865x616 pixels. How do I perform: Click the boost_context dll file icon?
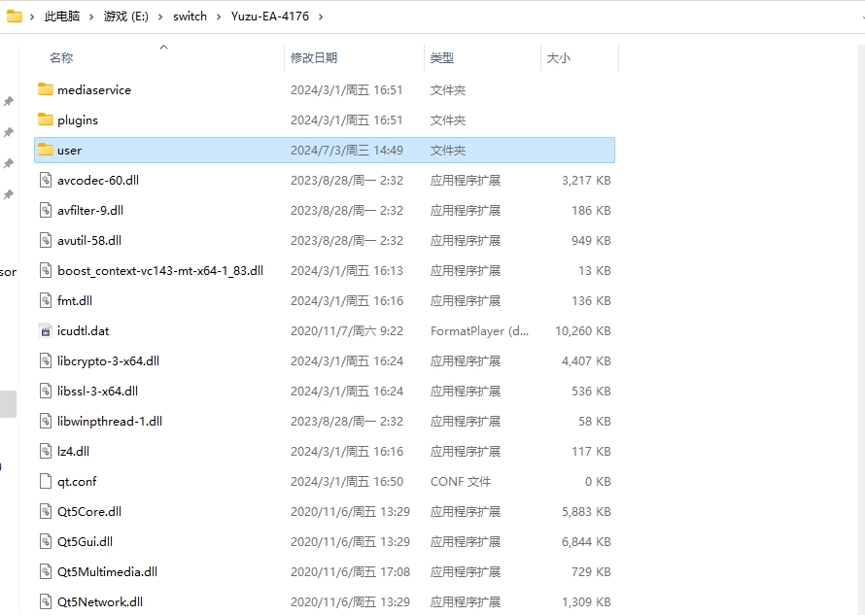point(46,270)
